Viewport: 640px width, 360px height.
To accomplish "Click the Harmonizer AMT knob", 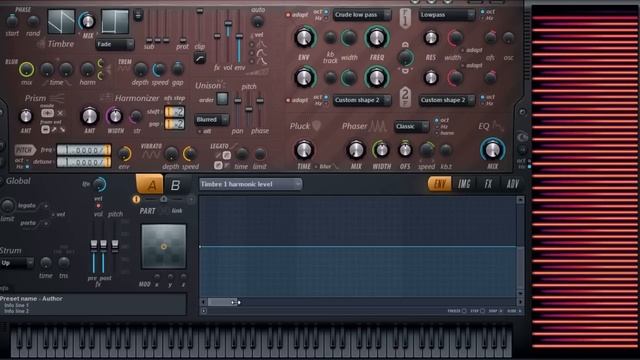I will click(89, 116).
